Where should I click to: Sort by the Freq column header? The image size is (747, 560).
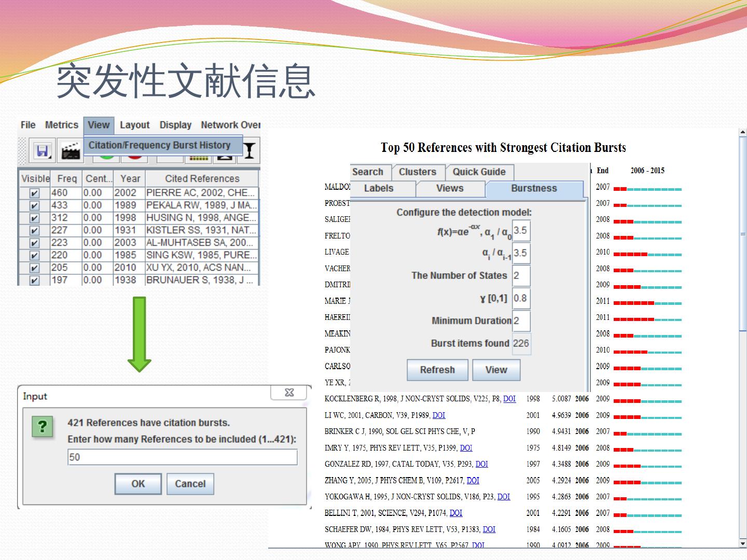[x=67, y=179]
